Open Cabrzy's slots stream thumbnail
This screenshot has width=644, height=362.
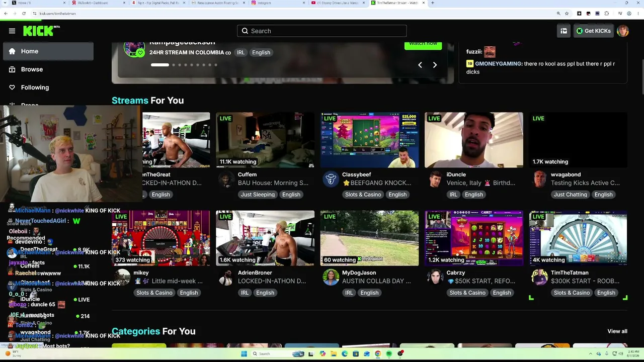474,238
